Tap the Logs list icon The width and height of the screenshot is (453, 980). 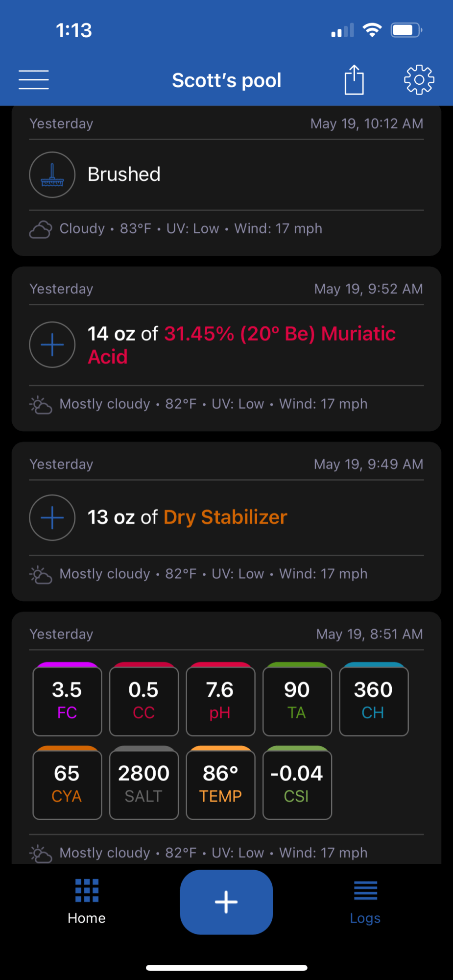[365, 891]
